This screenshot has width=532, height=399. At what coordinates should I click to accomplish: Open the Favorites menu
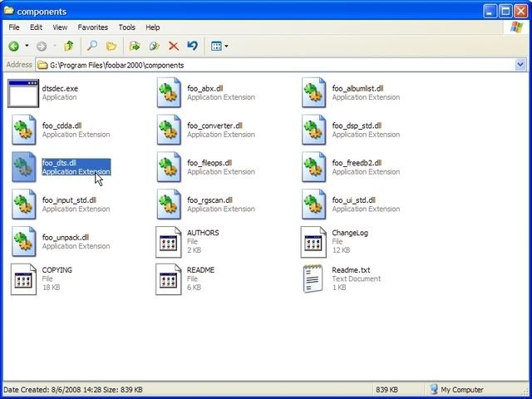[x=92, y=27]
